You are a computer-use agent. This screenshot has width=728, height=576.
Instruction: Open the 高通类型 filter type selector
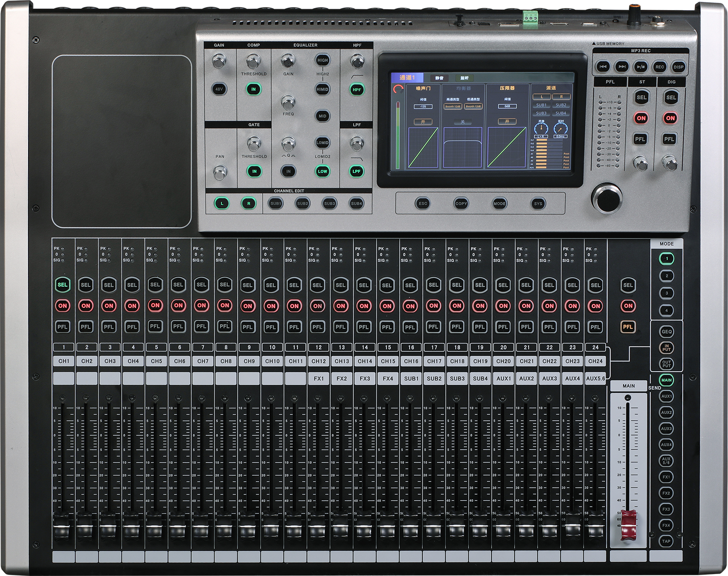(452, 106)
